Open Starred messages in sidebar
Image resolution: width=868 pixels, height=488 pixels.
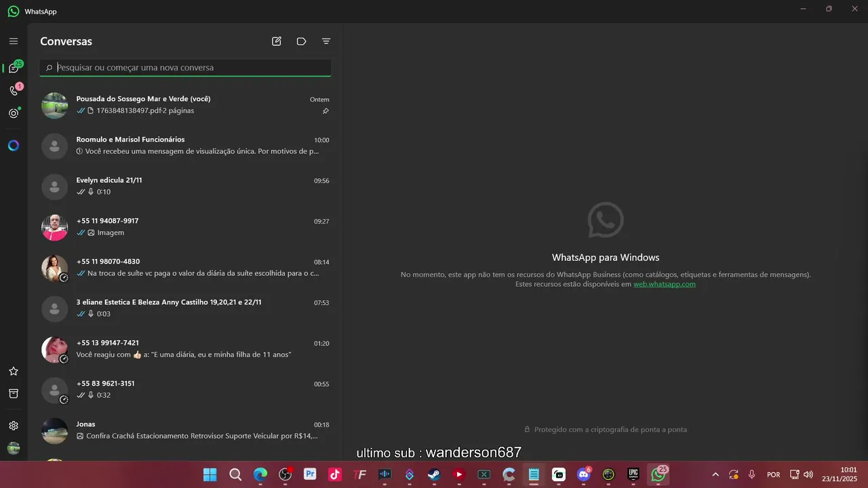[x=14, y=371]
